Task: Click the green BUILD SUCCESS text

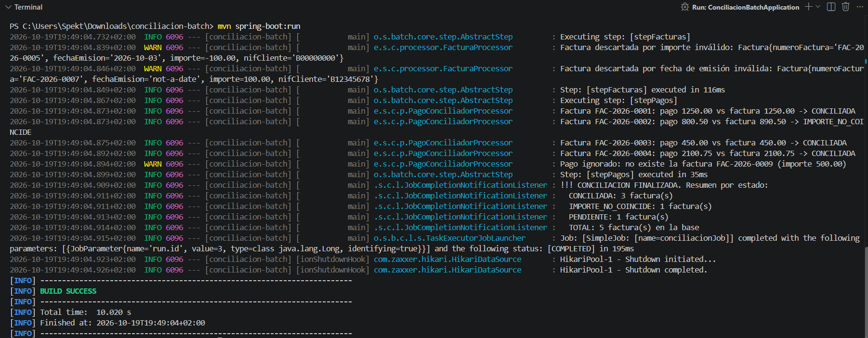Action: point(68,291)
